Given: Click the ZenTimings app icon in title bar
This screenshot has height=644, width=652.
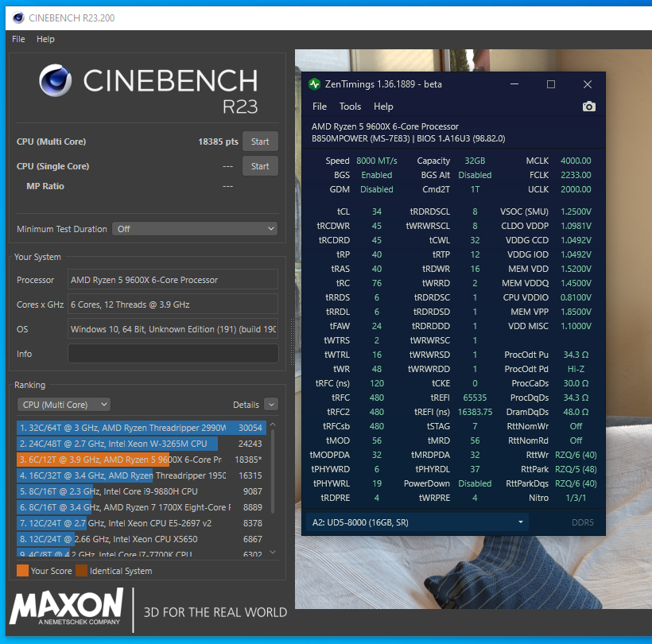Looking at the screenshot, I should click(x=314, y=84).
